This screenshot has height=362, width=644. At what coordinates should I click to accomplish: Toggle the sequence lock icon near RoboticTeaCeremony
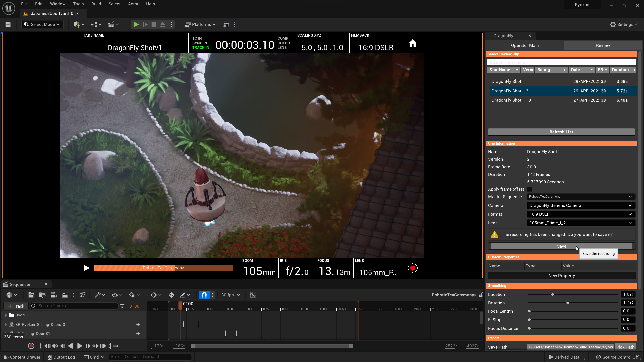click(481, 295)
